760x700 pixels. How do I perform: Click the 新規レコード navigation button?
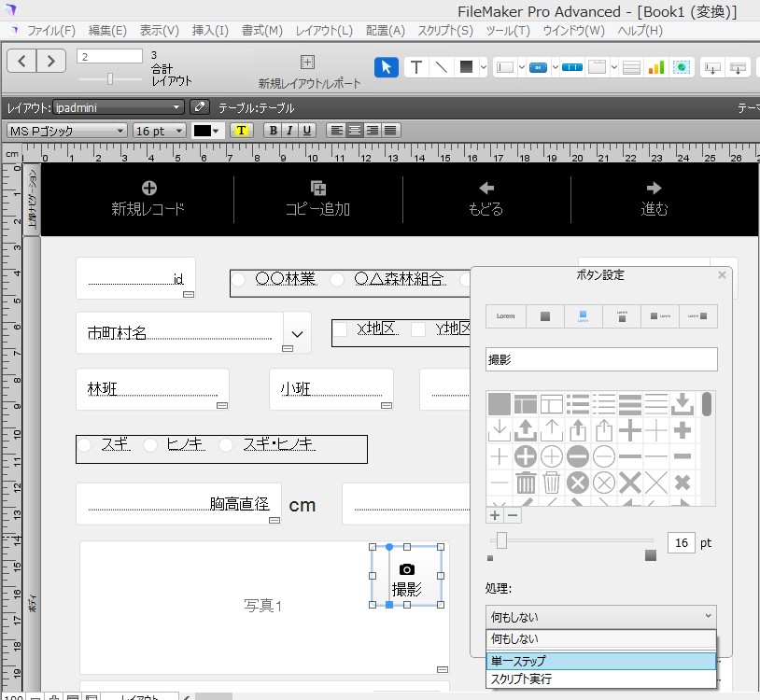pyautogui.click(x=148, y=199)
